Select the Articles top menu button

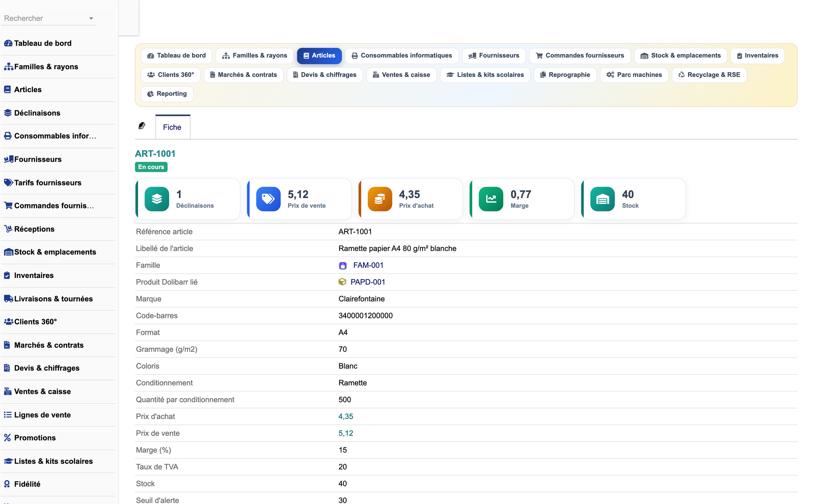pos(319,56)
